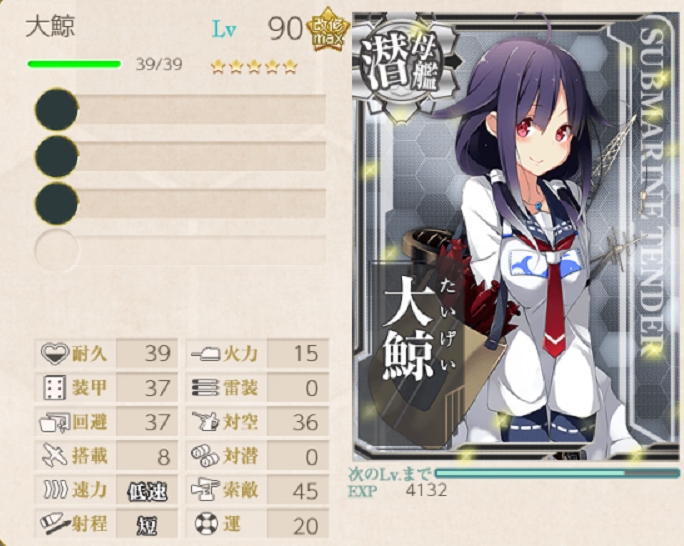
Task: Select the first empty equipment slot
Action: pyautogui.click(x=180, y=109)
